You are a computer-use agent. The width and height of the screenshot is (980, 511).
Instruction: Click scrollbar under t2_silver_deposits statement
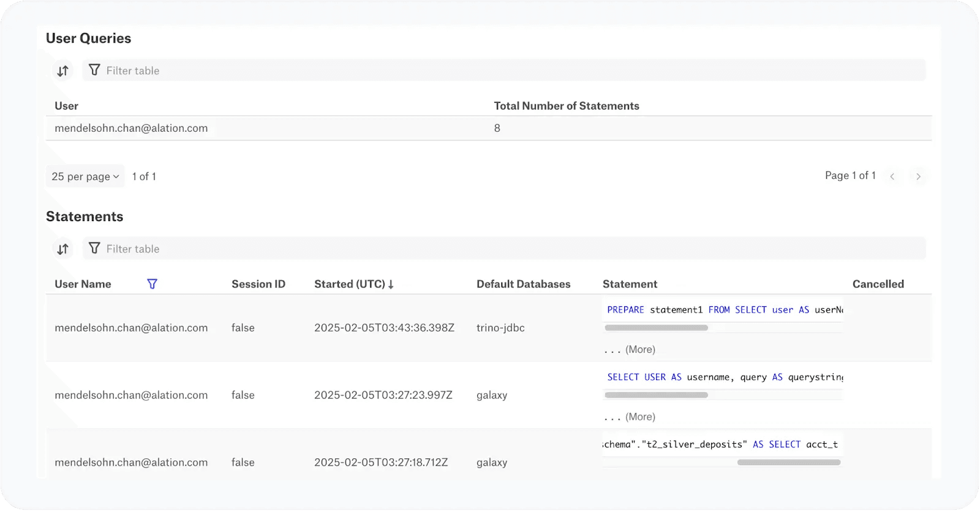point(789,463)
